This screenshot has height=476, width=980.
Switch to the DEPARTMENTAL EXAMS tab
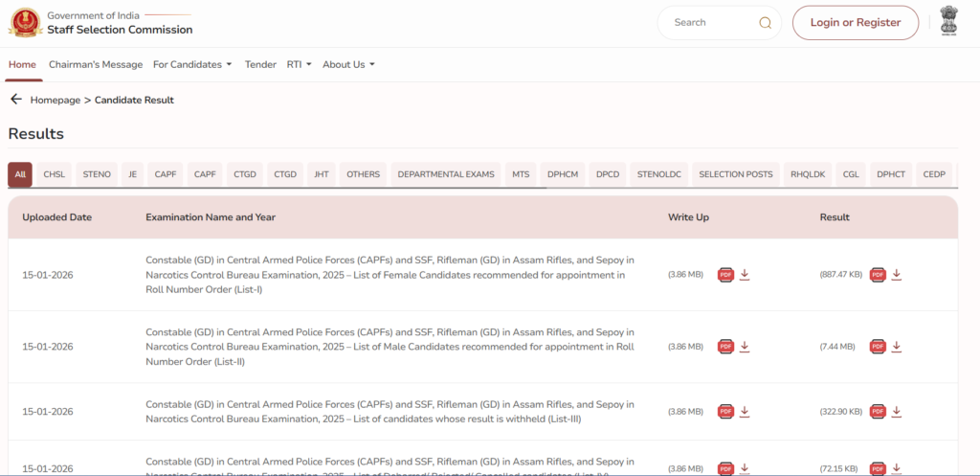(446, 174)
